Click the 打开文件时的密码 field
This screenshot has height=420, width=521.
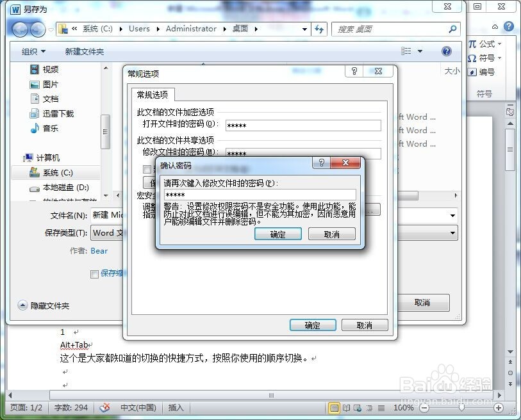[x=303, y=125]
